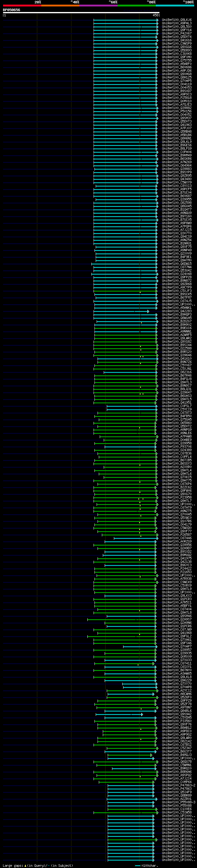The height and width of the screenshot is (868, 197).
Task: Select hit label UniRef100_P93706
Action: [x=177, y=446]
